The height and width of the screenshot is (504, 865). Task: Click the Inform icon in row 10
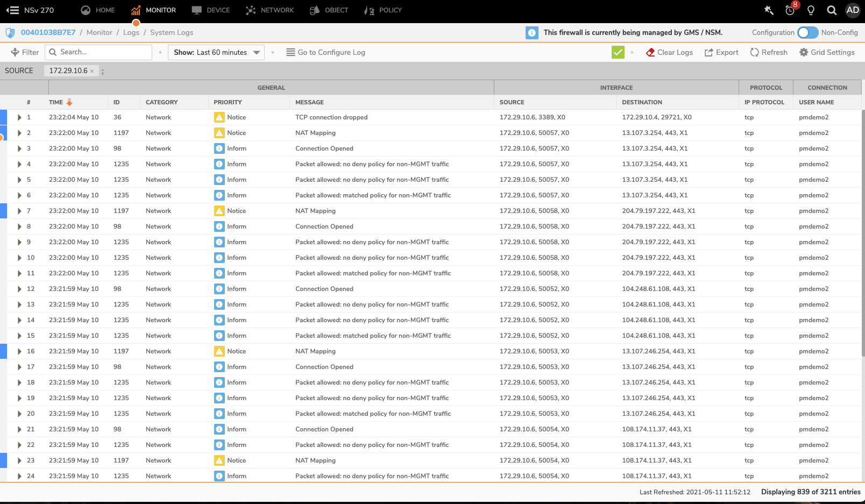coord(219,258)
